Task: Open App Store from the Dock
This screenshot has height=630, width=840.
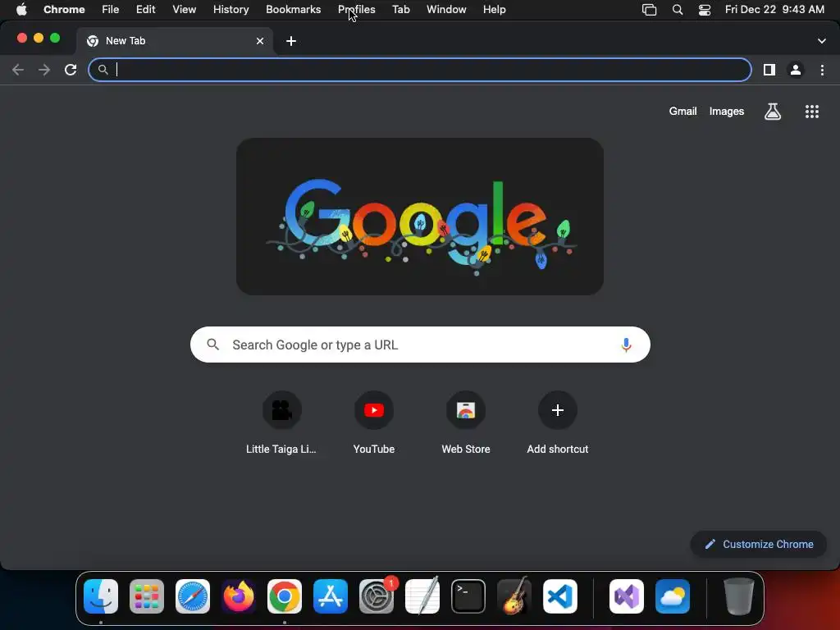Action: pos(331,596)
